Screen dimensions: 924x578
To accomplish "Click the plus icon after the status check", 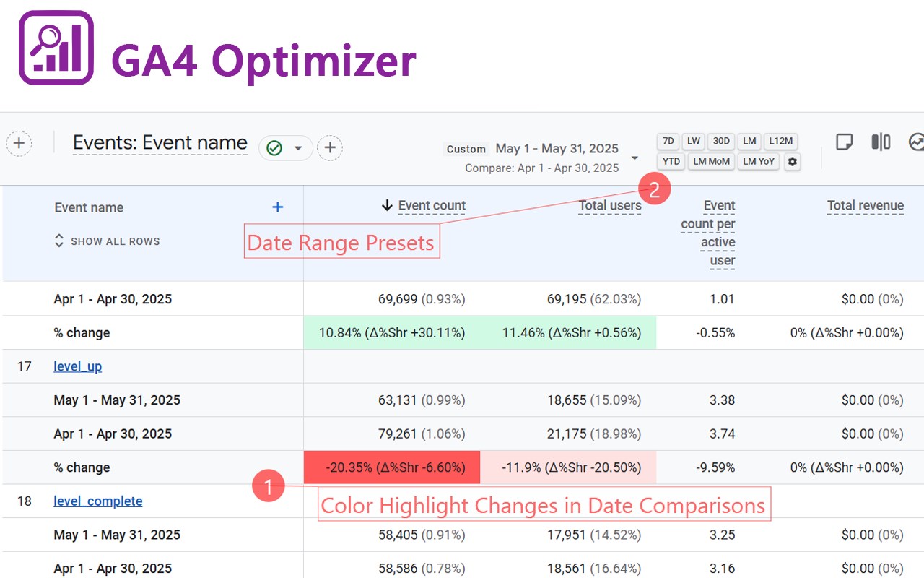I will (330, 148).
